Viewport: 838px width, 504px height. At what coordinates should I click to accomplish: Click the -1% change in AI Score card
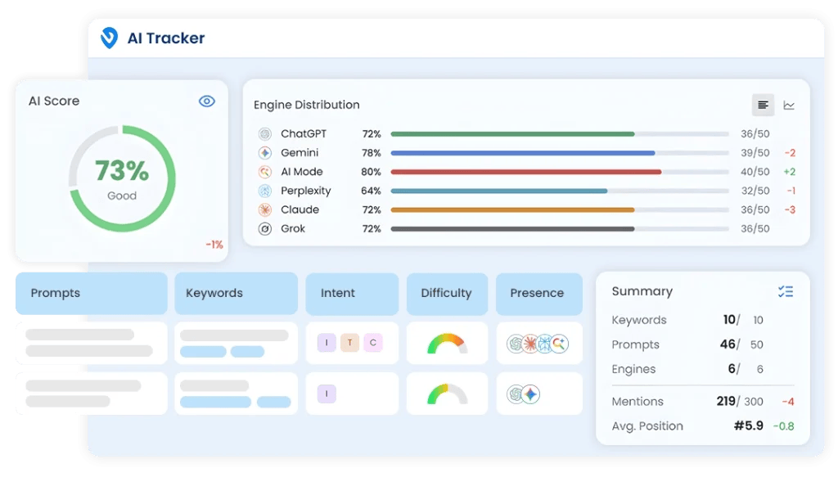pyautogui.click(x=214, y=245)
